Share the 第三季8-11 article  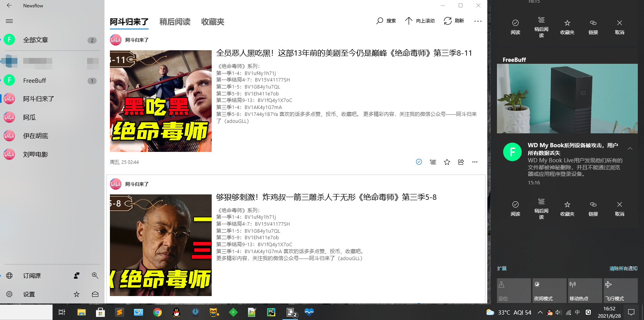[x=461, y=162]
